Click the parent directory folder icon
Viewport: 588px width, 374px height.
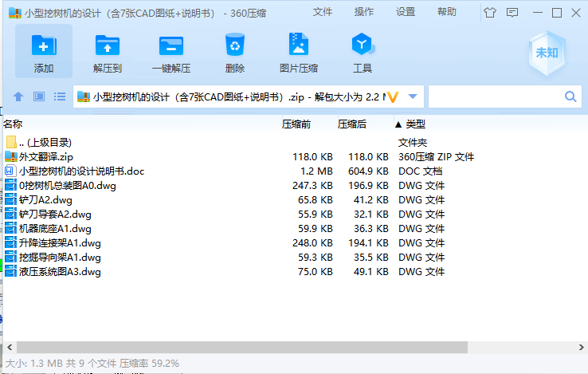click(x=11, y=142)
